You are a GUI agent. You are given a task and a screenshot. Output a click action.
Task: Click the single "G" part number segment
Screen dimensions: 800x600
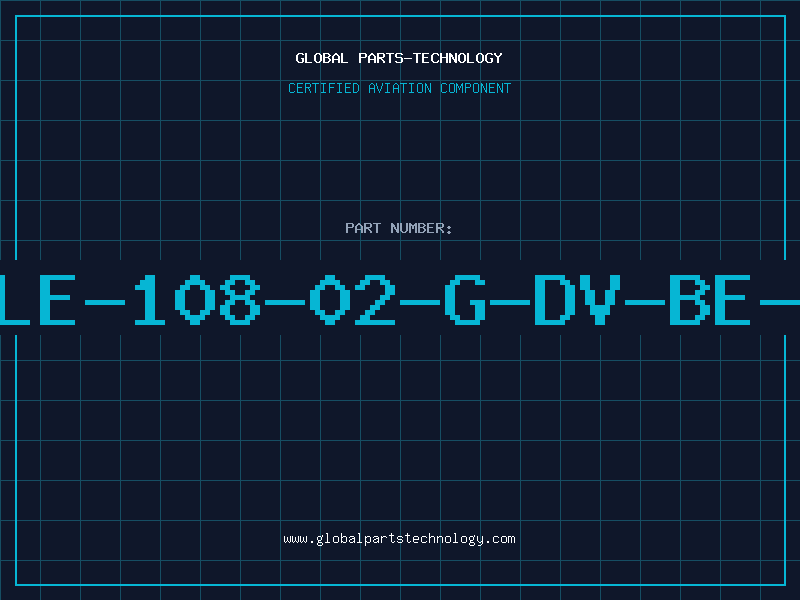465,299
